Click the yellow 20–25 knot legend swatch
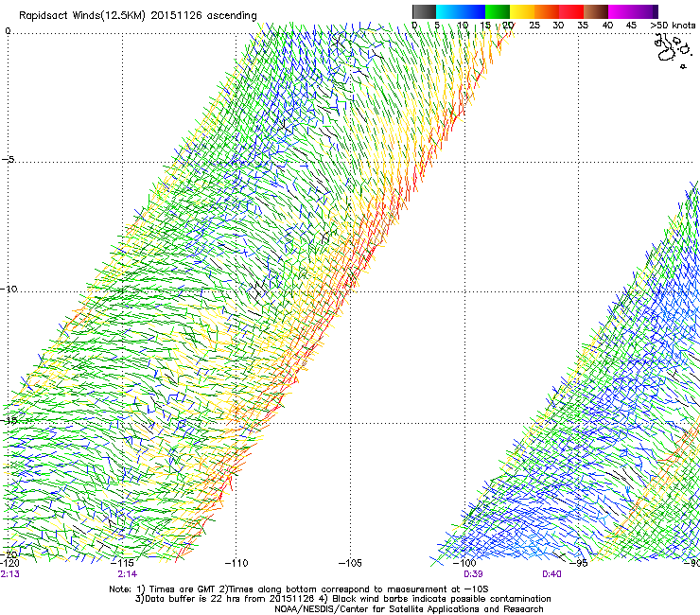Image resolution: width=700 pixels, height=615 pixels. 522,11
